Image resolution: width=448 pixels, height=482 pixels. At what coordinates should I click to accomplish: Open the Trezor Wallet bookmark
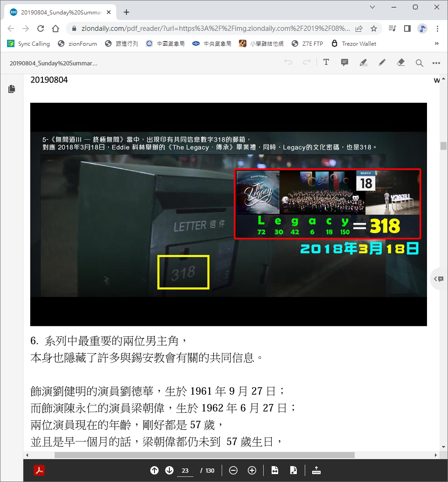click(x=354, y=43)
